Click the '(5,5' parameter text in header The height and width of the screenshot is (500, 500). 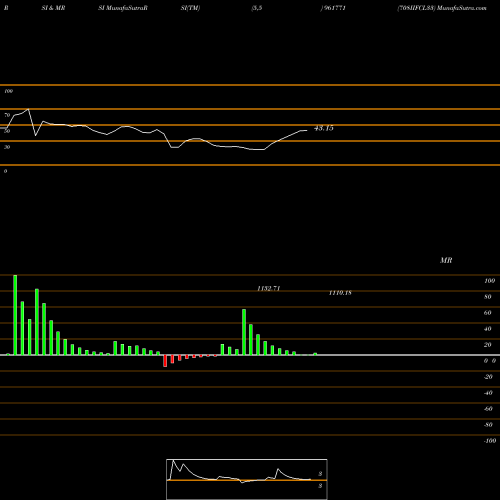click(257, 8)
